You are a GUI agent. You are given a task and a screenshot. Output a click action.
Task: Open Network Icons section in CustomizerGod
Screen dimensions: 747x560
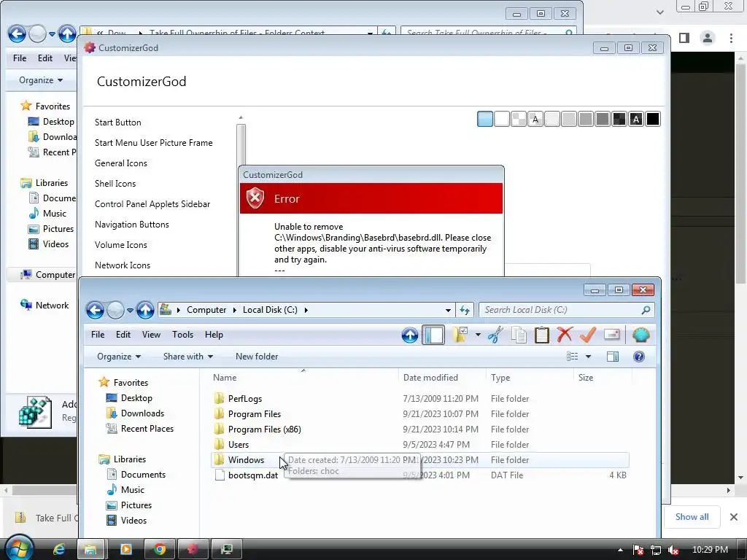pos(123,265)
